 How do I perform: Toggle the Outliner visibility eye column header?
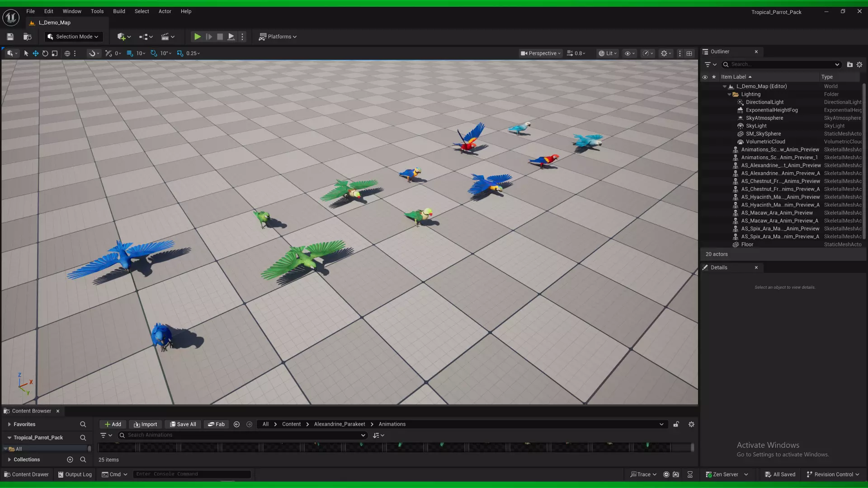pyautogui.click(x=705, y=77)
